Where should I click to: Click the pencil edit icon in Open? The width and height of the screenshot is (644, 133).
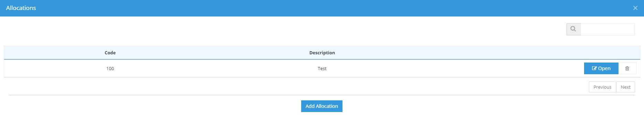point(594,68)
